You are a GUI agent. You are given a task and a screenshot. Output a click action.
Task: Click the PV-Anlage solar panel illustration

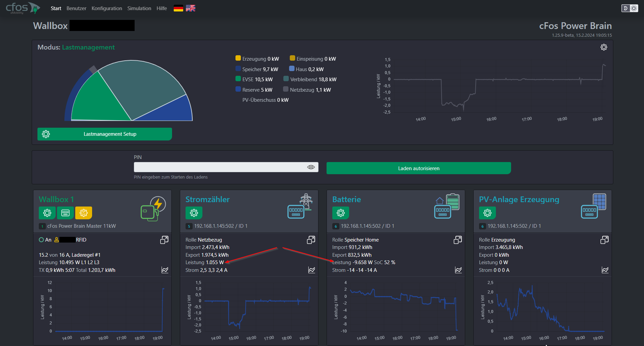point(593,206)
